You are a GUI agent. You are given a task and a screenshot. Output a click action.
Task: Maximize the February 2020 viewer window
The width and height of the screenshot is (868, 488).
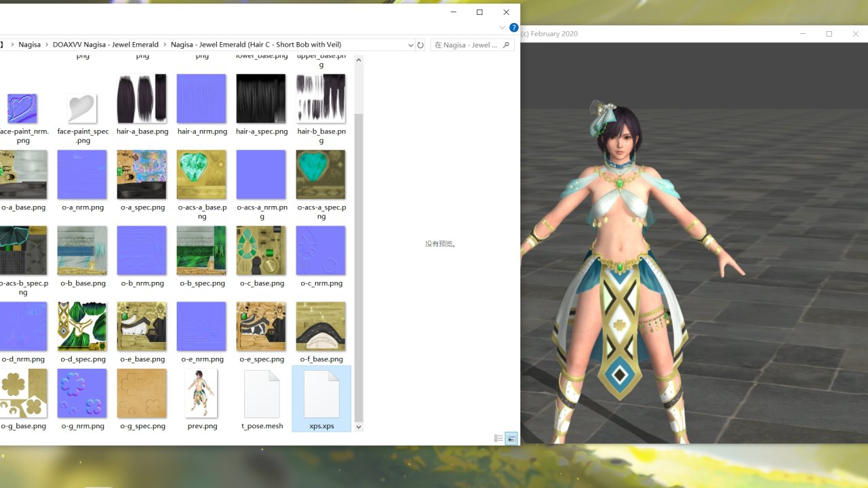(829, 34)
